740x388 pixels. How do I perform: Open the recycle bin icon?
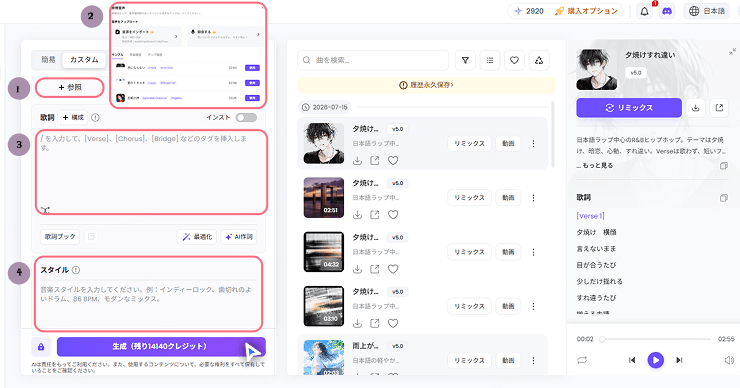click(539, 60)
